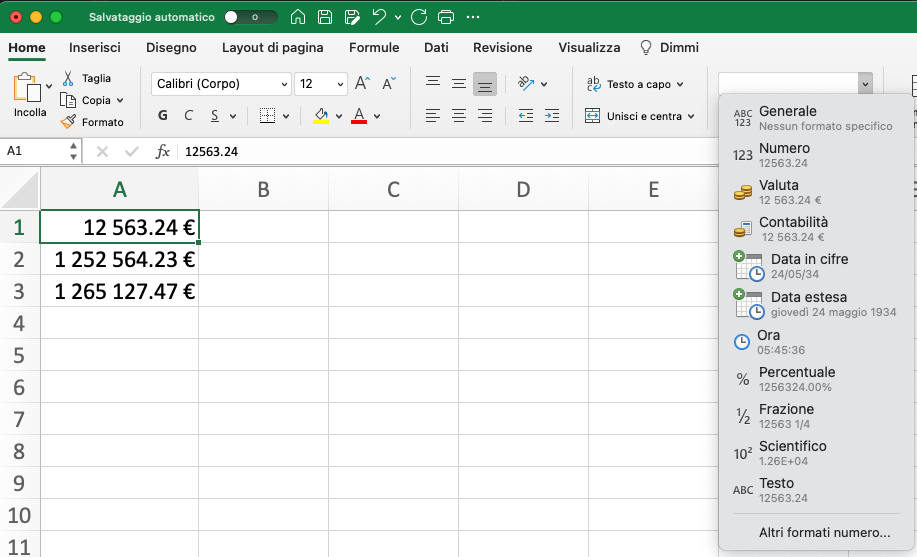917x557 pixels.
Task: Increase font size with larger A
Action: 362,84
